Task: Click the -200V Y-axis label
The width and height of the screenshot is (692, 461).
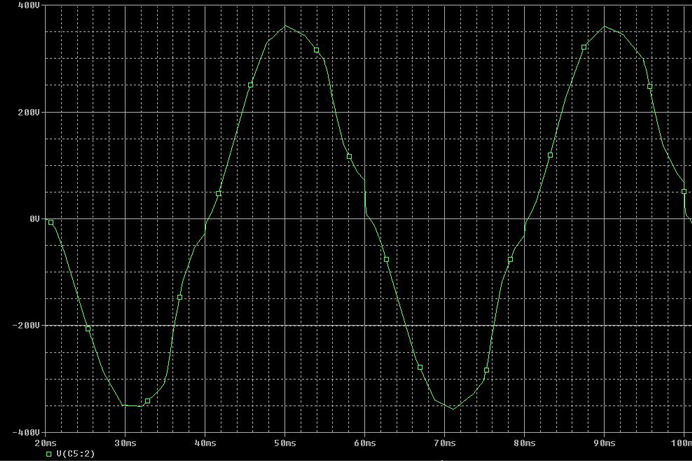Action: pos(26,326)
